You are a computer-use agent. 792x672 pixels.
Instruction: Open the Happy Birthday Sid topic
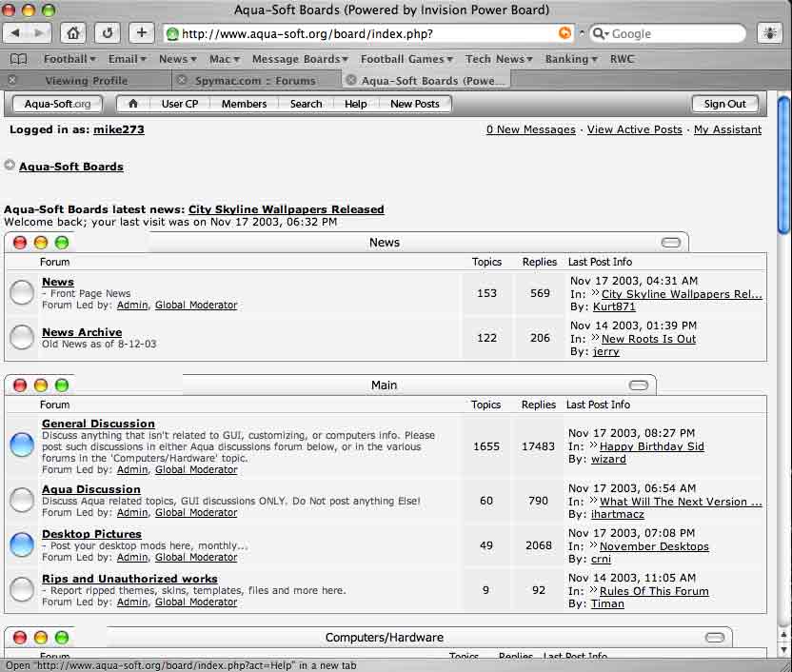[x=651, y=446]
